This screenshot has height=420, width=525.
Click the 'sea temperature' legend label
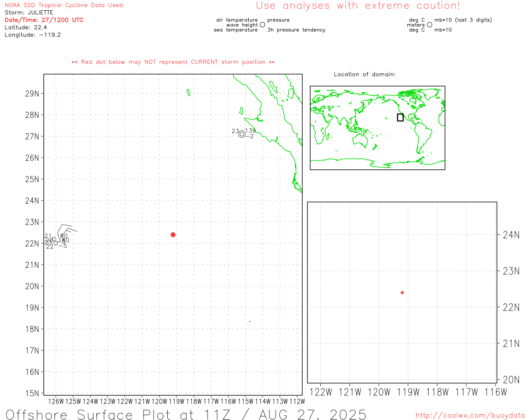236,30
